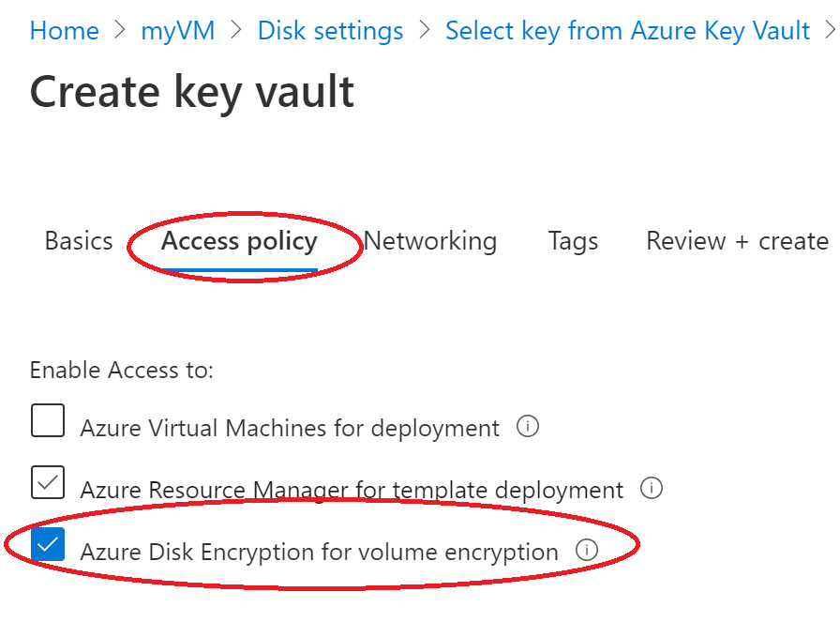
Task: Click the info icon beside Azure Virtual Machines for deployment
Action: (x=529, y=427)
